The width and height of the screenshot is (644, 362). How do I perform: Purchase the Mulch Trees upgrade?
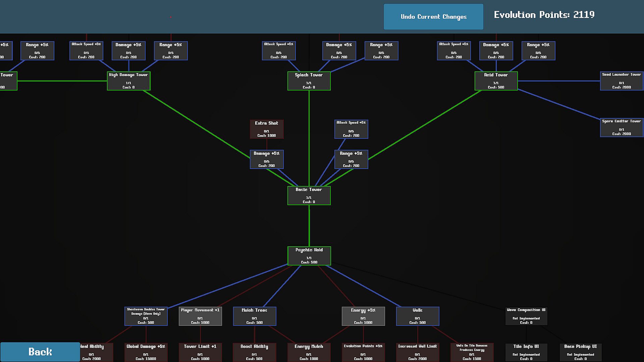point(255,316)
